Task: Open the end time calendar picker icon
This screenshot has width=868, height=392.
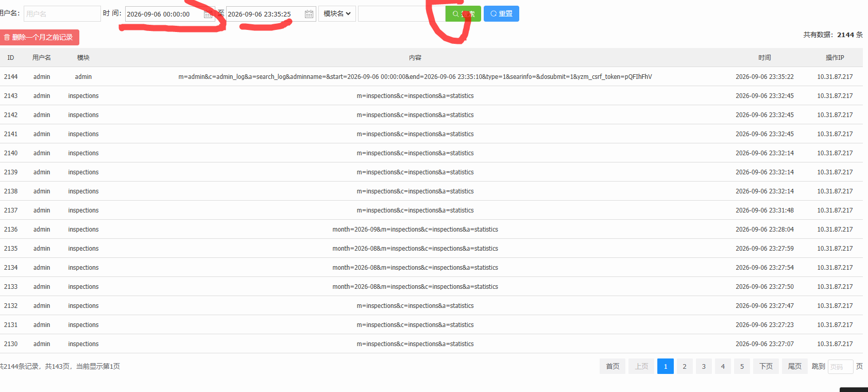Action: 309,14
